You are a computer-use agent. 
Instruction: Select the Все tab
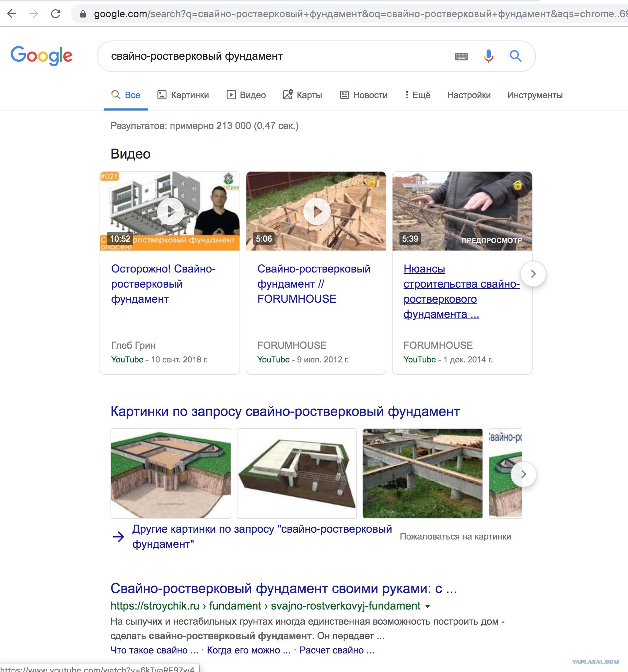coord(126,95)
